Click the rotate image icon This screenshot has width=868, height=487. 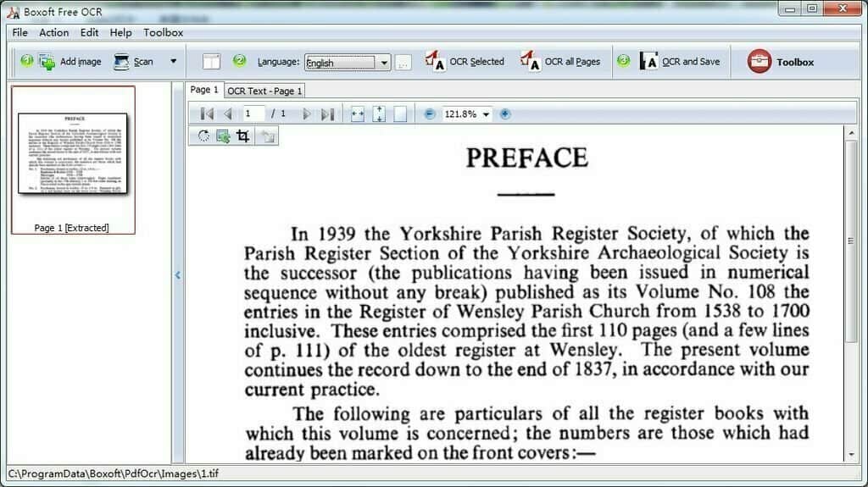click(x=203, y=136)
